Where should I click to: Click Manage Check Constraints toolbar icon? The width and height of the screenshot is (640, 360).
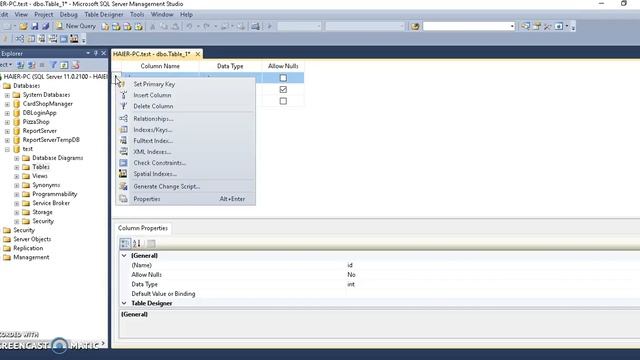(64, 39)
